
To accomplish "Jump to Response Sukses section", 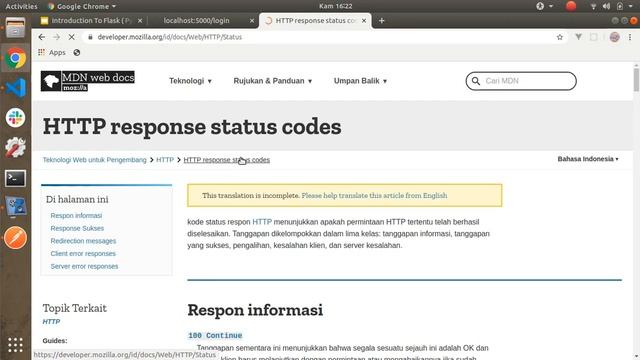I will [x=77, y=228].
